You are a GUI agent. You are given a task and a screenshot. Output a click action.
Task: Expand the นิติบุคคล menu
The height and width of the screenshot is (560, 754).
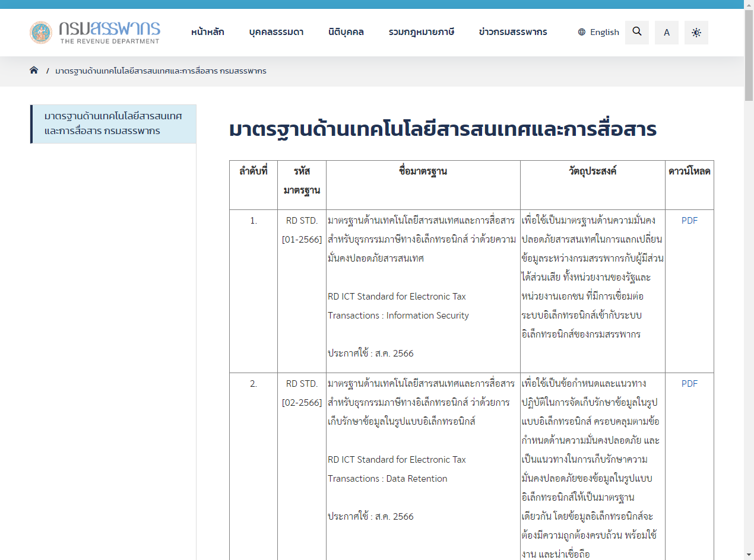[x=346, y=32]
